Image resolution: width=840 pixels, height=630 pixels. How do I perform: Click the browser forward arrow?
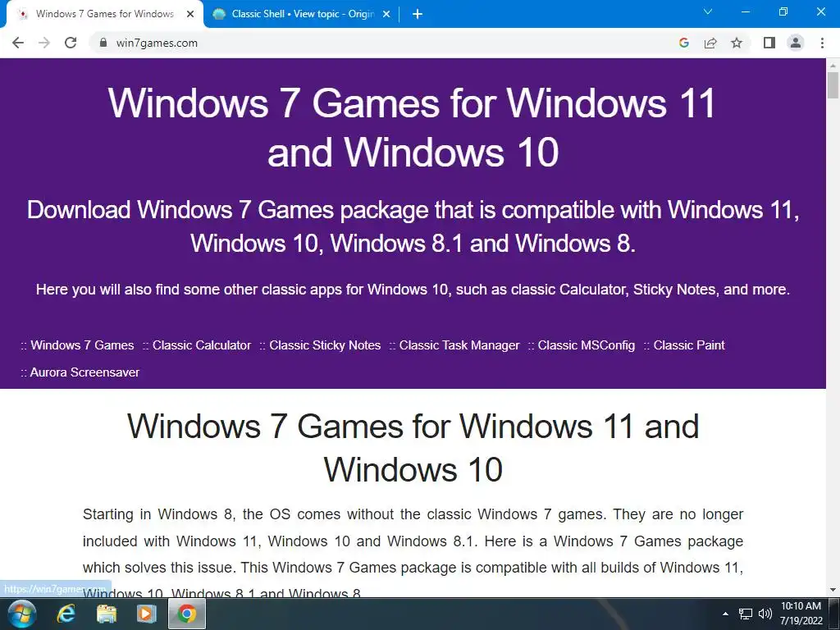click(44, 43)
